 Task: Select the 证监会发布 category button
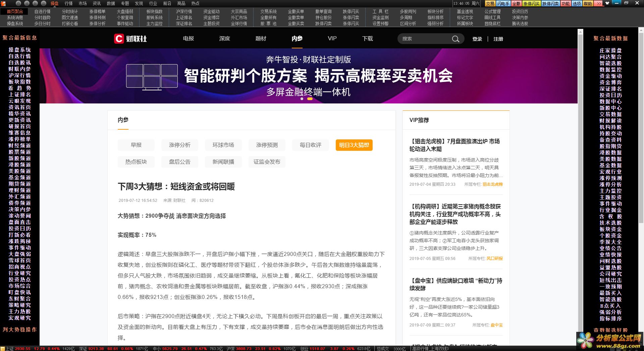pos(267,162)
